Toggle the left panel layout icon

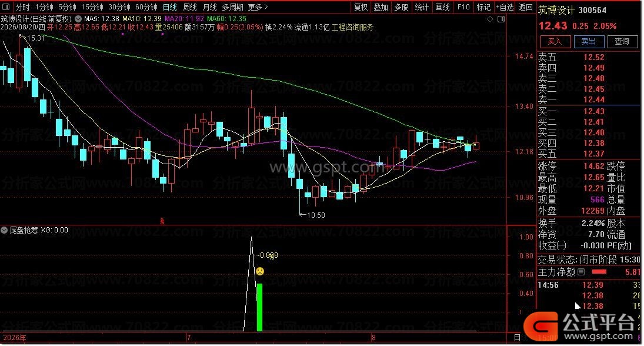[6, 8]
